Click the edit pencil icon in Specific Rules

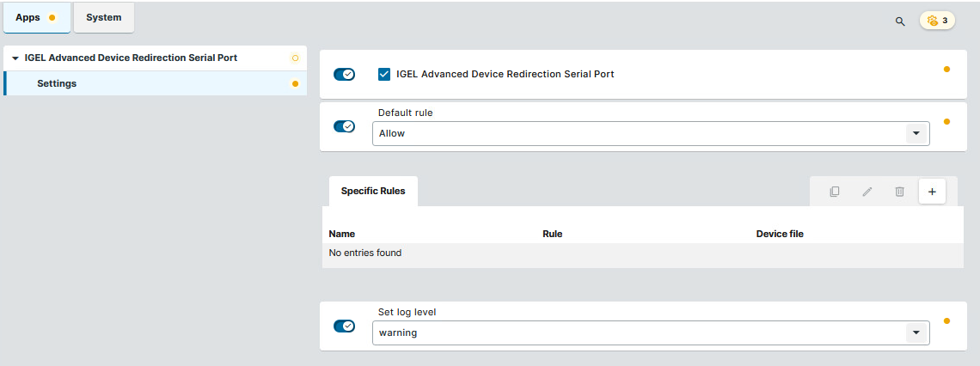tap(867, 192)
